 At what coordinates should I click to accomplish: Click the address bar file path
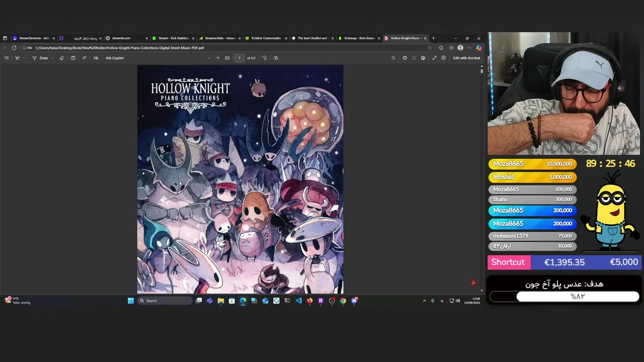click(119, 48)
